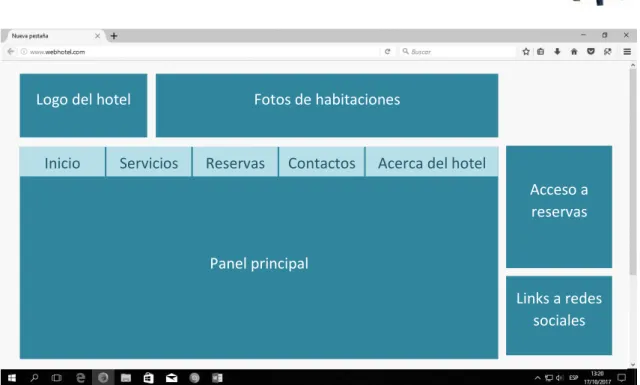Select the Nueva pestaña tab

[x=53, y=36]
